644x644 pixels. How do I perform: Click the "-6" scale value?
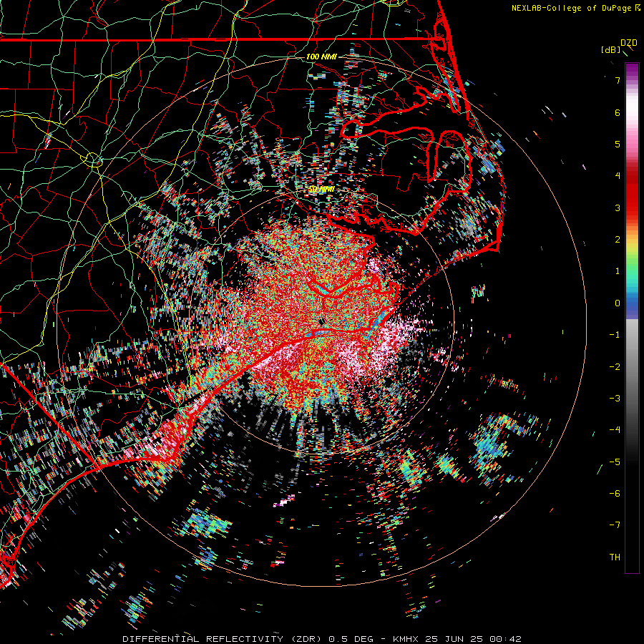[x=615, y=494]
